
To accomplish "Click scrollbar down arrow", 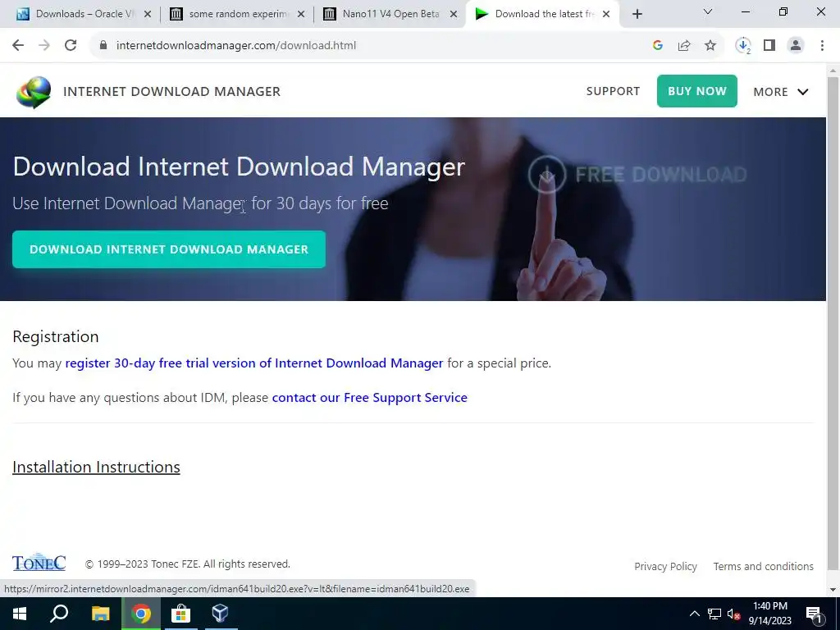I will tap(833, 590).
